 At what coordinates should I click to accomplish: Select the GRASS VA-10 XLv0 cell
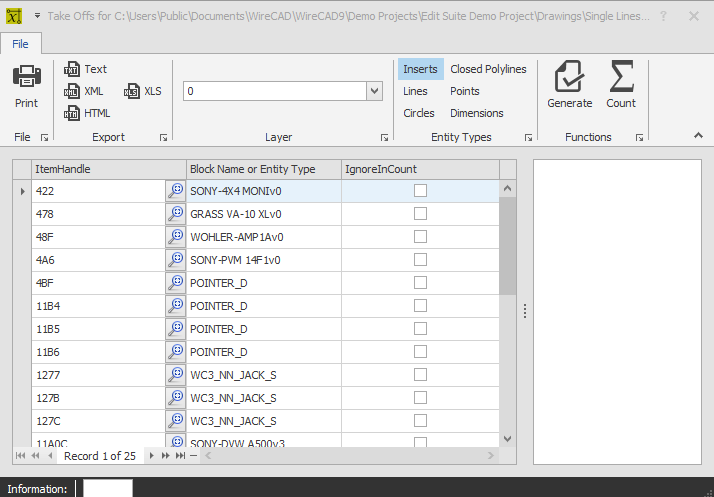tap(264, 214)
